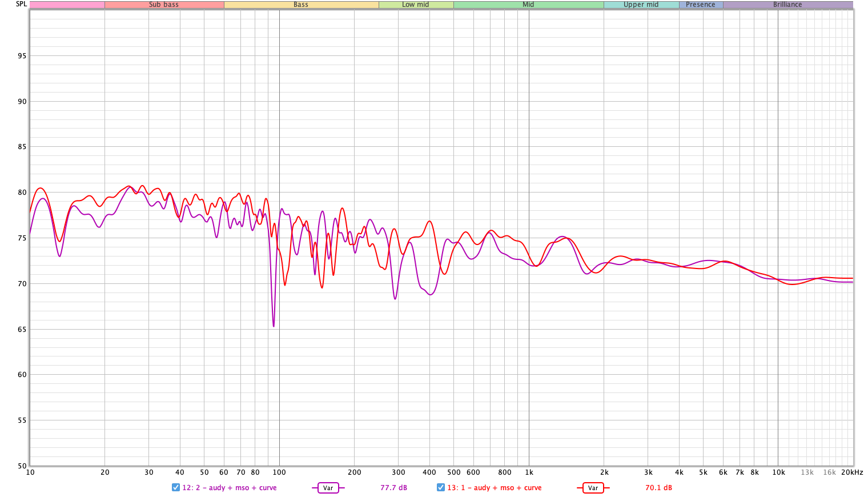The width and height of the screenshot is (868, 497).
Task: Click the 500 Hz frequency axis label
Action: coord(454,472)
